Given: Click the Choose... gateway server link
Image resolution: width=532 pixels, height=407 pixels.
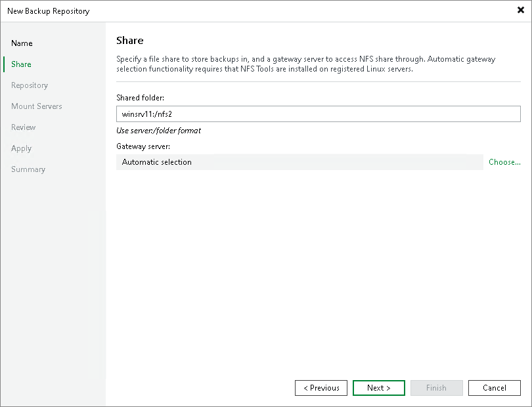Looking at the screenshot, I should click(x=504, y=162).
